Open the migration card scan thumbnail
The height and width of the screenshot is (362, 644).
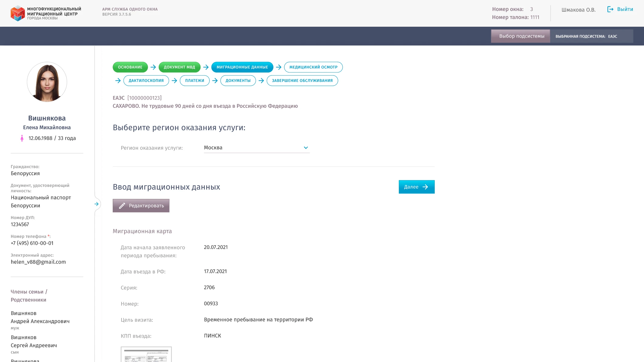coord(146,354)
